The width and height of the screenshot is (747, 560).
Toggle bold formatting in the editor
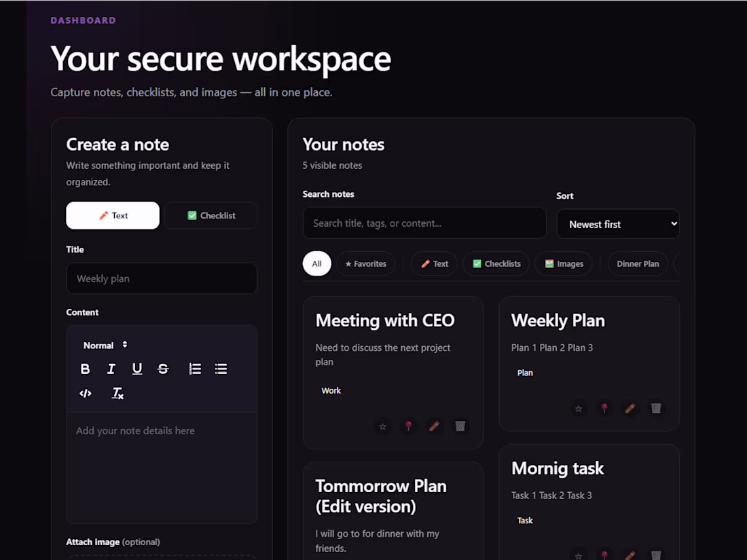pos(86,369)
